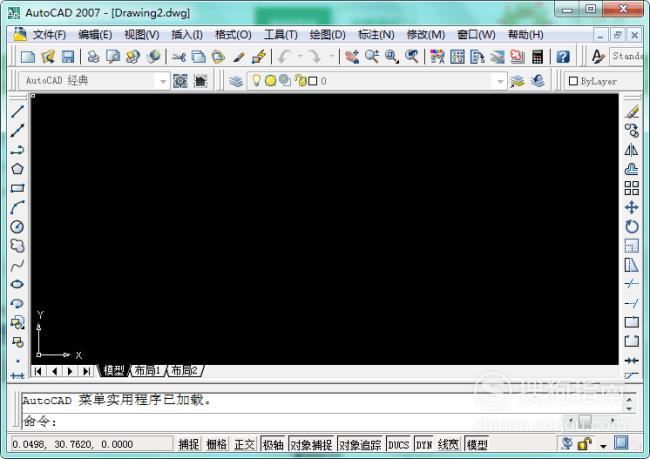The image size is (650, 459).
Task: Toggle DYN dynamic input
Action: (x=424, y=444)
